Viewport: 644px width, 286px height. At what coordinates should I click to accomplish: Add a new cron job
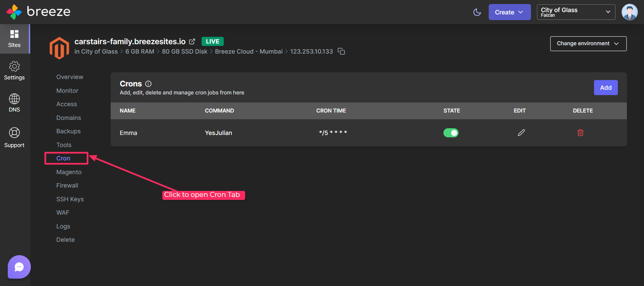606,87
